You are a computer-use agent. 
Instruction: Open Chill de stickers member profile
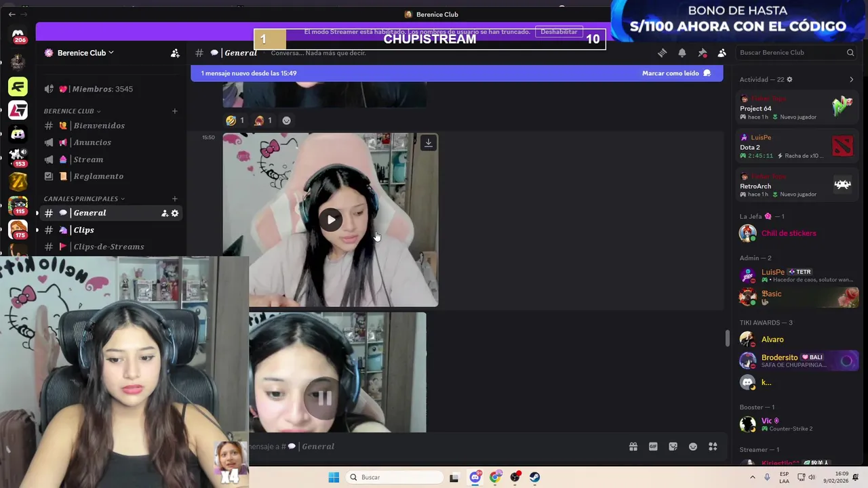click(797, 233)
